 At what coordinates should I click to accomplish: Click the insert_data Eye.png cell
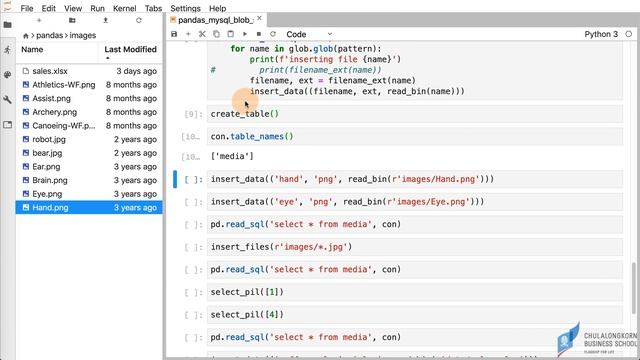[x=415, y=202]
